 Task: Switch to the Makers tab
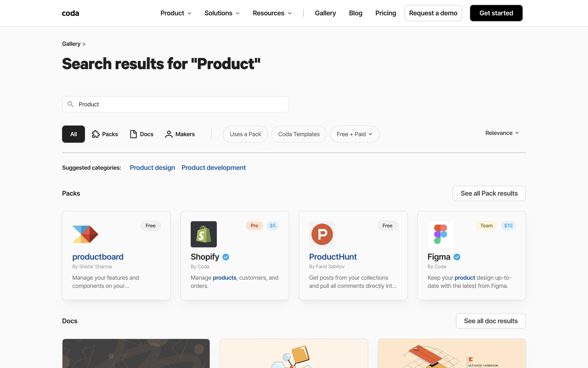180,134
